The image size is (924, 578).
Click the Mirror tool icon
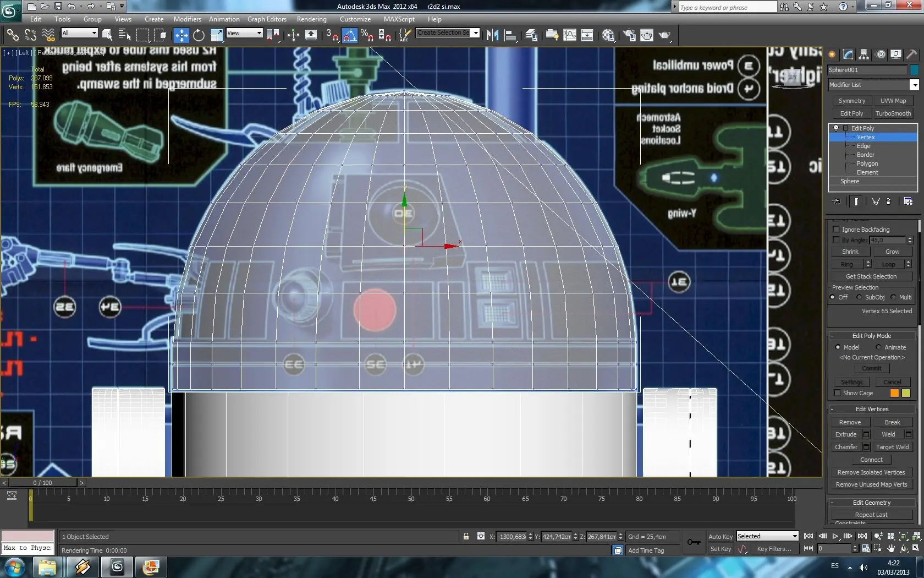tap(492, 35)
